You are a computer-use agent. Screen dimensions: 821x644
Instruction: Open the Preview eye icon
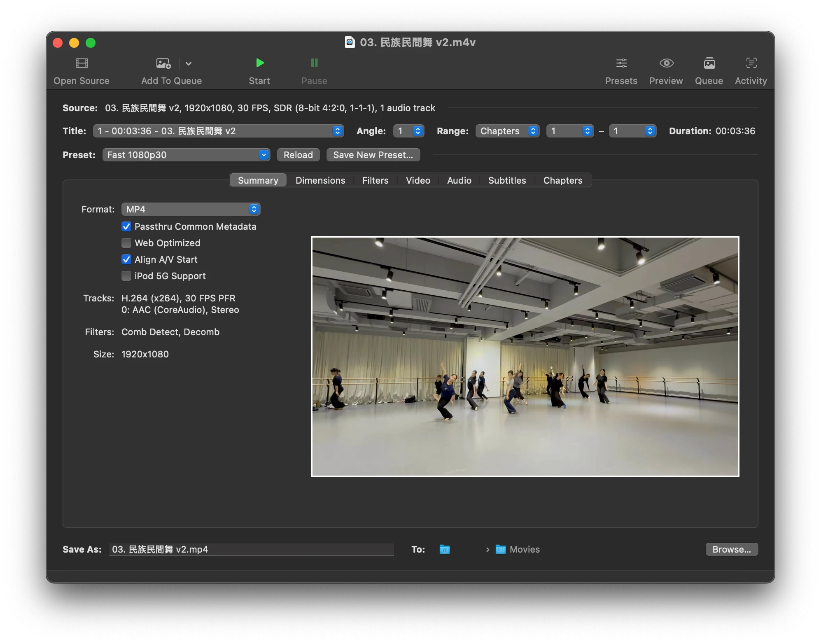pos(666,63)
